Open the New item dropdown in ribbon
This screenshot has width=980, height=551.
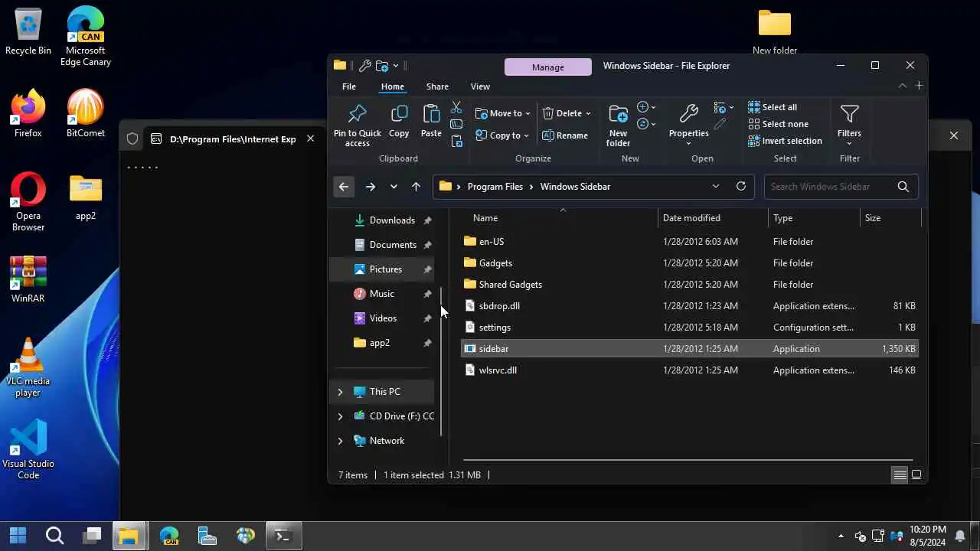point(647,107)
